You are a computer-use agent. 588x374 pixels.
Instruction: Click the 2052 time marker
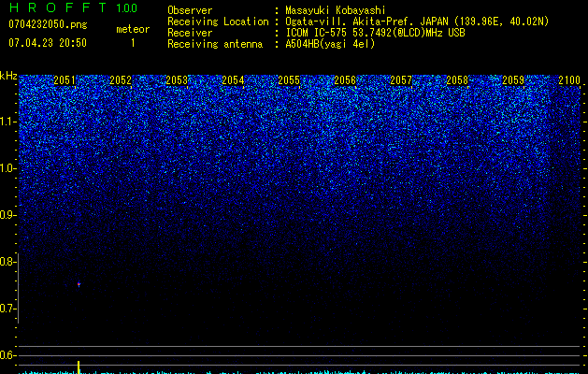pos(121,80)
